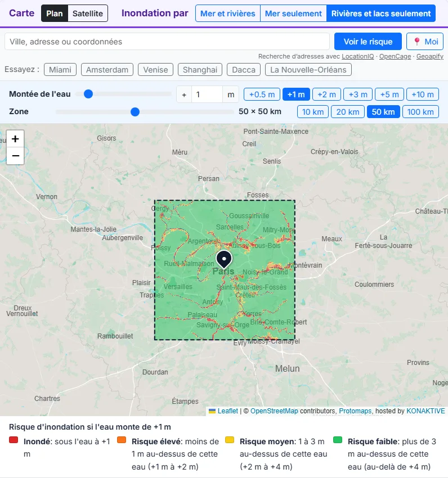Open the Geoapify link
Screen dimensions: 448x478
point(429,56)
